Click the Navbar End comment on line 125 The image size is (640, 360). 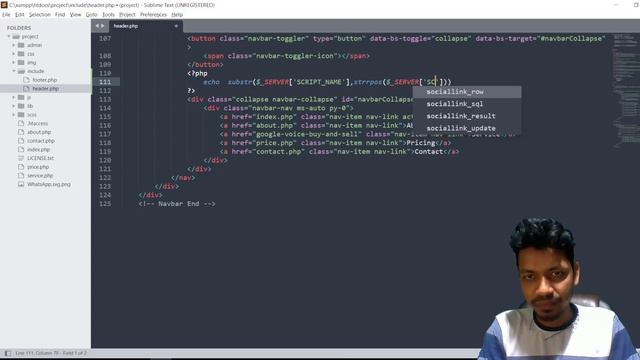(x=177, y=204)
